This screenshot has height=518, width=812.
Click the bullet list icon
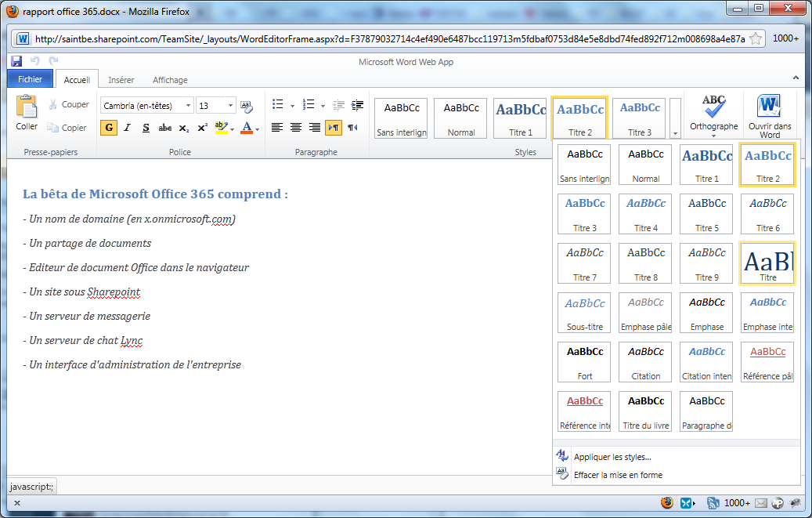coord(277,105)
